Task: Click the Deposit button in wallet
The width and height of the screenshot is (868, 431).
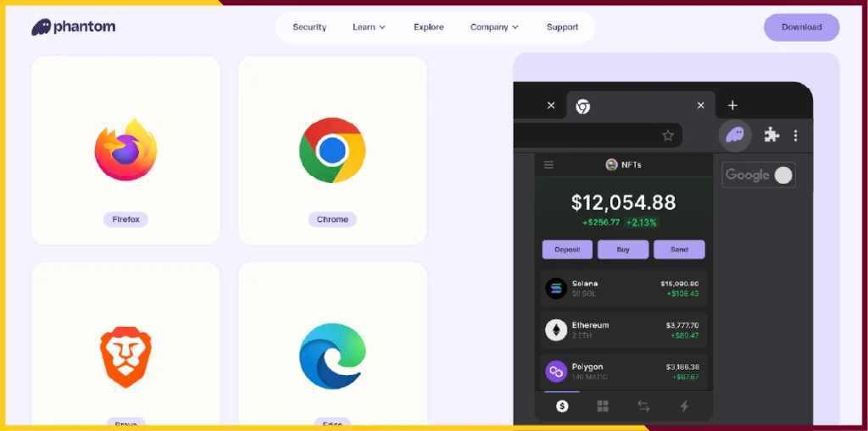Action: point(567,250)
